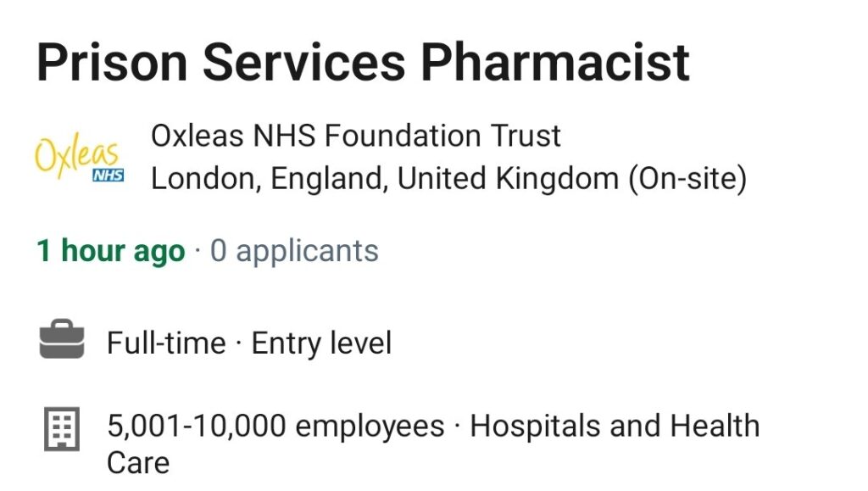
Task: Click the word 'Pharmacist' in the heading
Action: 555,62
